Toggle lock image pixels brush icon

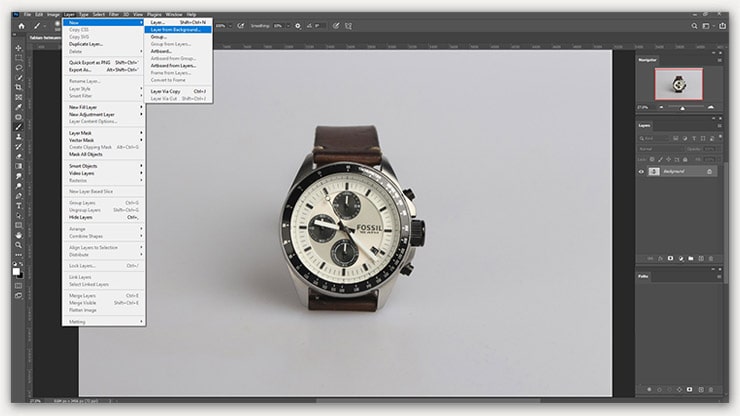(x=660, y=160)
